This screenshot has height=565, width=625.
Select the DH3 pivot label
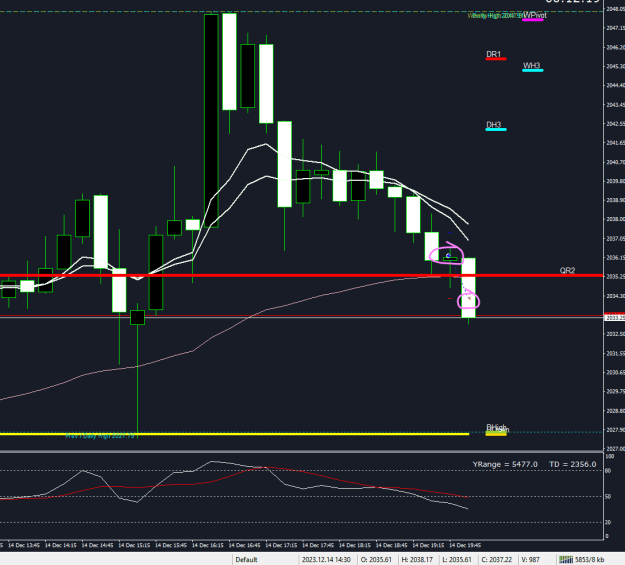click(493, 125)
